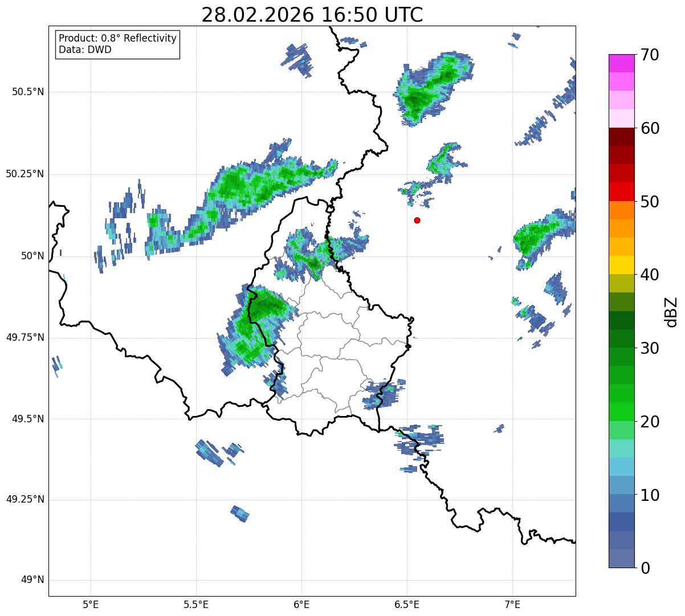Click the 49.5°N latitude label
This screenshot has height=616, width=685.
[x=28, y=419]
